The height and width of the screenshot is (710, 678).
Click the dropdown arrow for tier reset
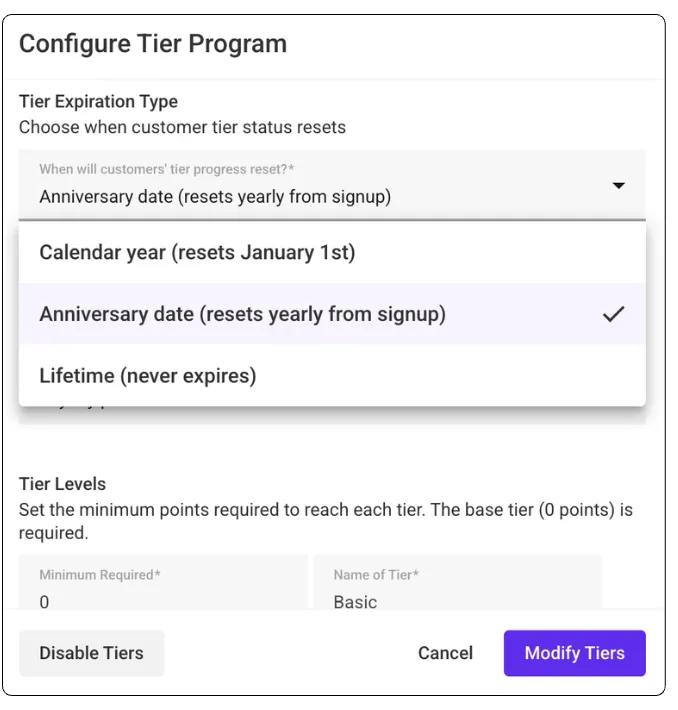click(x=619, y=186)
